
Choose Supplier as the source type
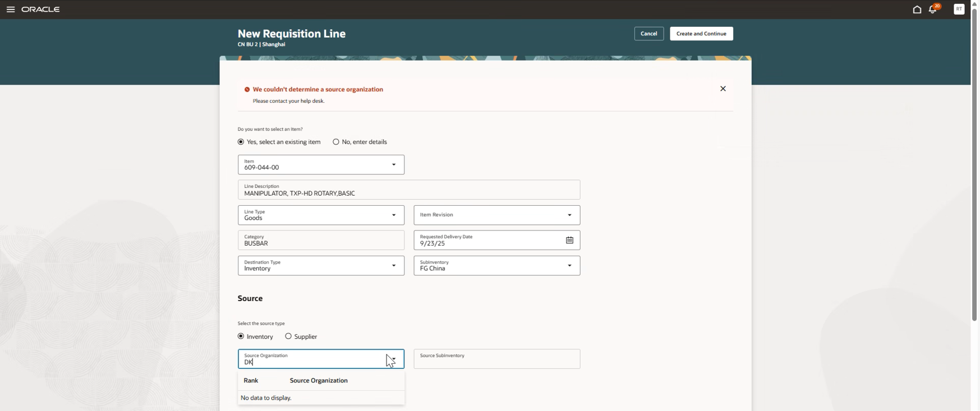(288, 336)
